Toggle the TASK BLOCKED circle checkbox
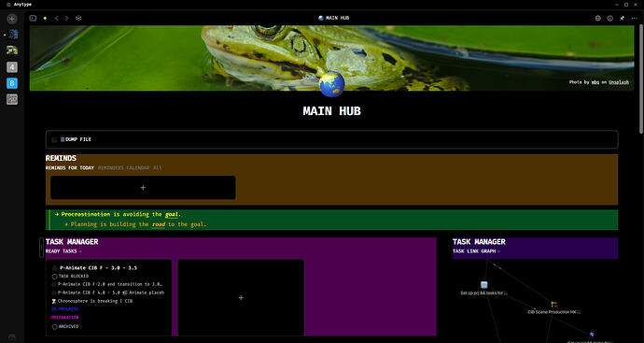 55,277
